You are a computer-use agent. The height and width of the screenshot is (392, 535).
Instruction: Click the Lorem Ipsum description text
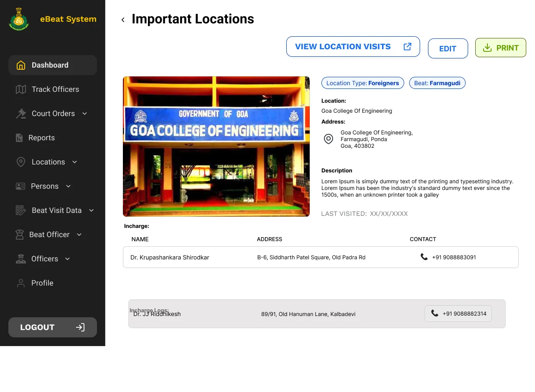click(417, 188)
